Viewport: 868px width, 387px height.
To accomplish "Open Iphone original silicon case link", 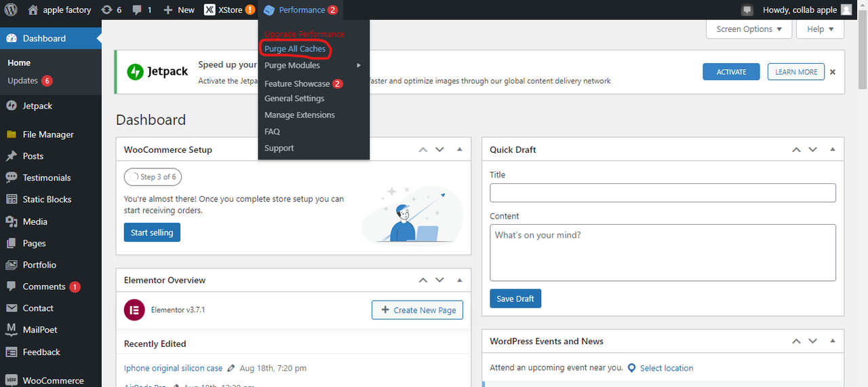I will click(x=173, y=368).
